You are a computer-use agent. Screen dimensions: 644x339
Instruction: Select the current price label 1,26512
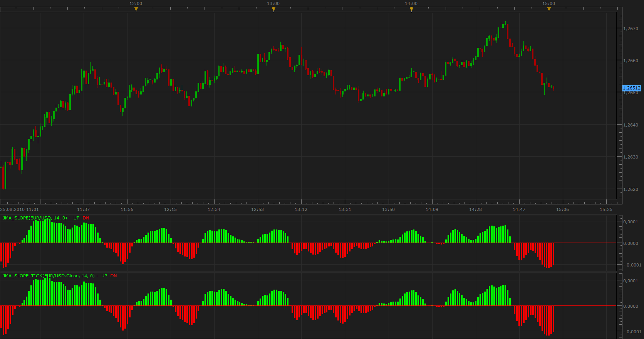click(632, 88)
